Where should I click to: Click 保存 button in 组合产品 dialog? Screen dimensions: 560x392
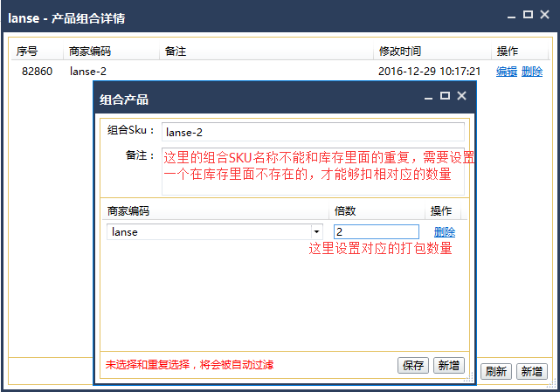tap(413, 365)
